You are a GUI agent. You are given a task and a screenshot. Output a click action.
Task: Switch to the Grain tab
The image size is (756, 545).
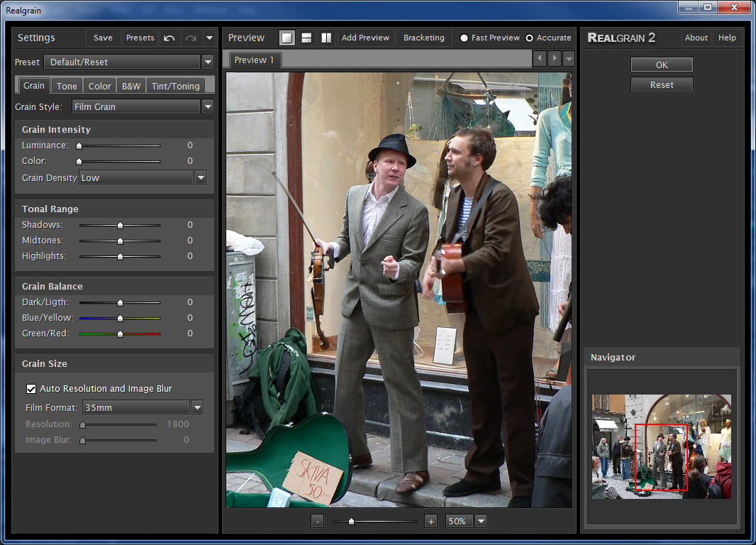pyautogui.click(x=34, y=85)
